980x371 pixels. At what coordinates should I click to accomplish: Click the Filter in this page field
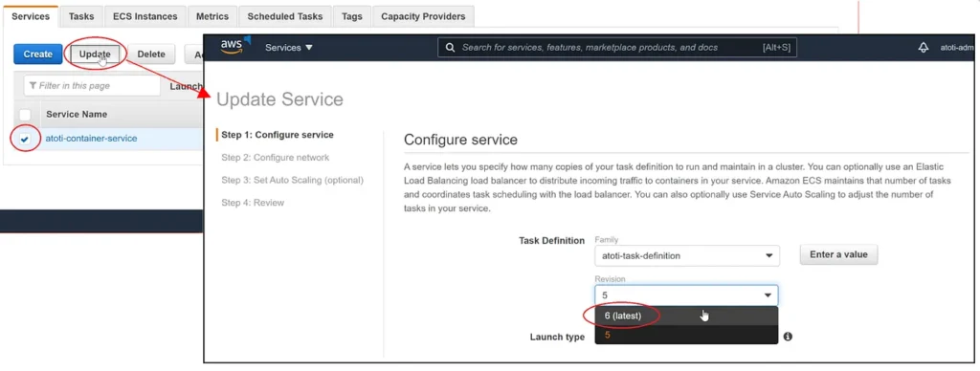[x=92, y=85]
